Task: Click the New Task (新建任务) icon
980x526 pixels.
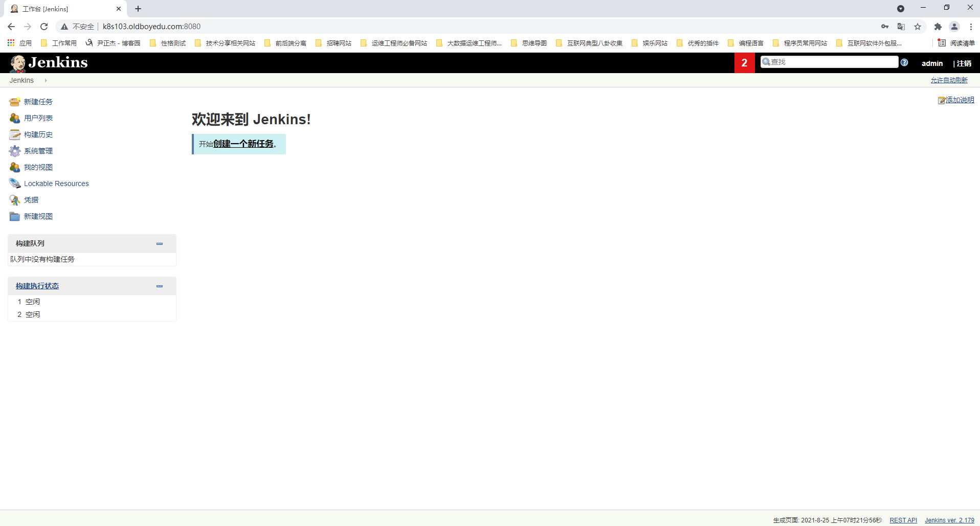Action: click(x=14, y=102)
